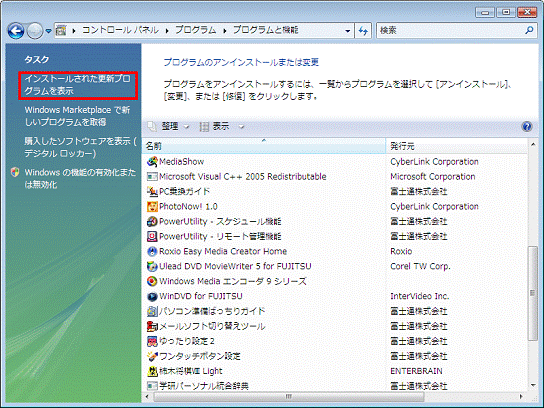
Task: Click the Control Panel icon in the address bar
Action: (x=61, y=31)
